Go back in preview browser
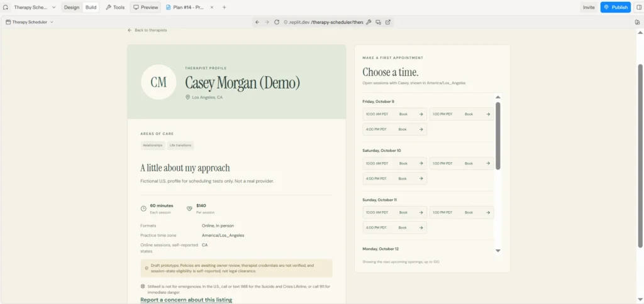Screen dimensions: 644x304 click(x=257, y=22)
